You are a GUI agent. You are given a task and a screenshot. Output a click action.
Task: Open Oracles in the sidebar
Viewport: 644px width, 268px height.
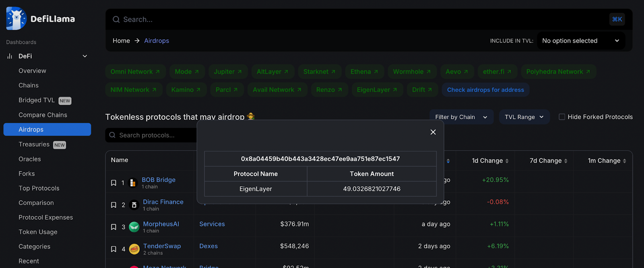[x=30, y=159]
